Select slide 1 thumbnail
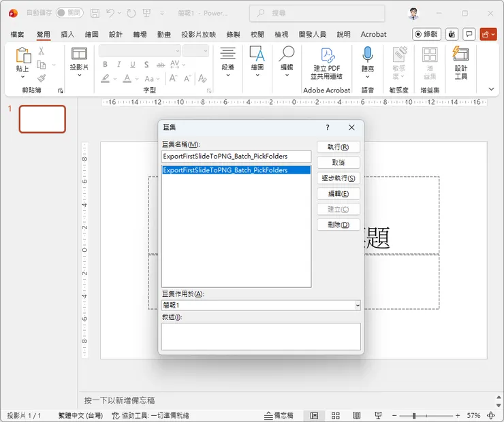Screen dimensions: 504x422 coord(42,119)
